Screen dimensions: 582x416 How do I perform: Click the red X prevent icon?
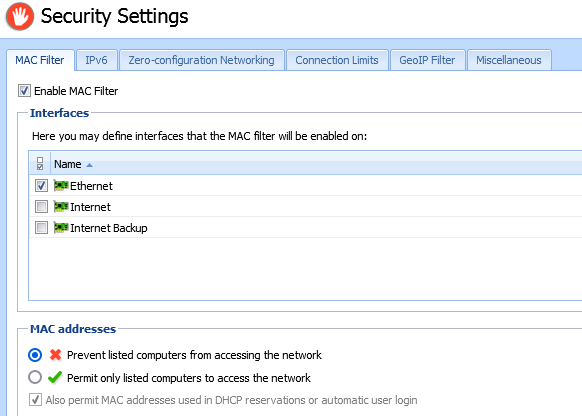(x=55, y=355)
